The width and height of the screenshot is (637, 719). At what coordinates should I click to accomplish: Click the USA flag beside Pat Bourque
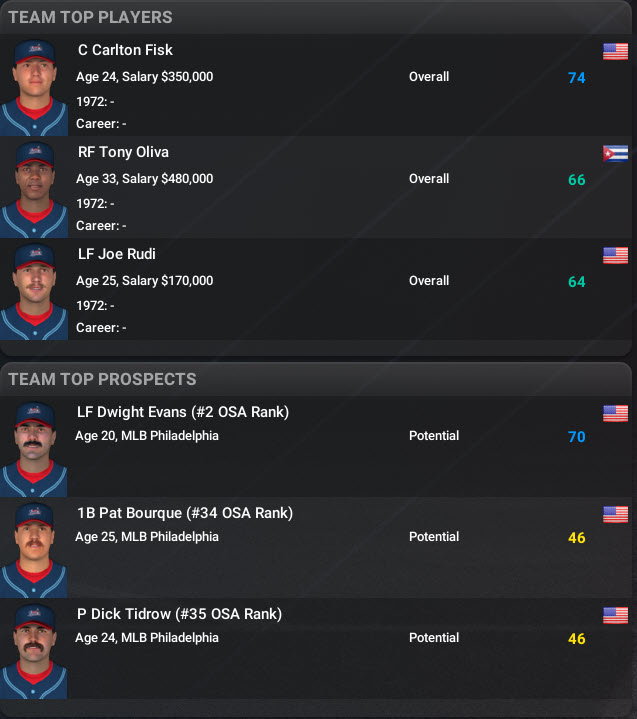(x=614, y=515)
